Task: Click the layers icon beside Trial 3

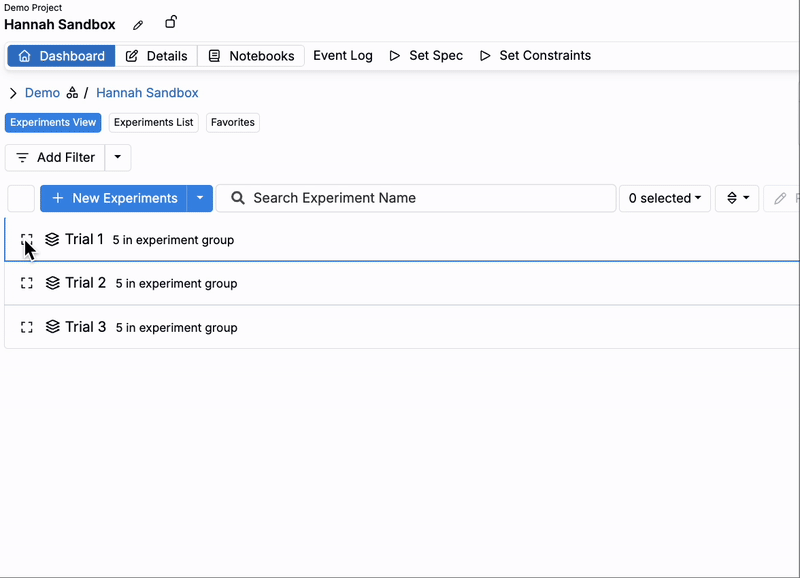Action: point(53,327)
